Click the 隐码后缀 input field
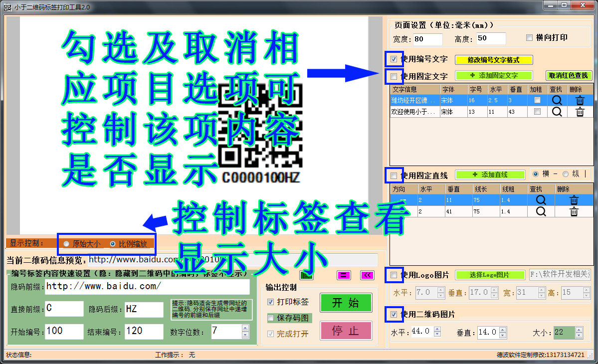 pos(144,310)
